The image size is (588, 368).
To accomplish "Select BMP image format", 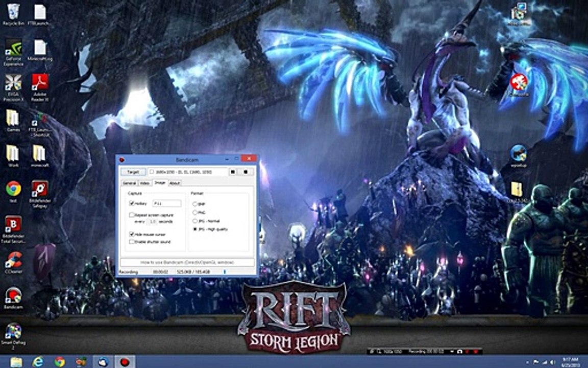I will point(194,203).
